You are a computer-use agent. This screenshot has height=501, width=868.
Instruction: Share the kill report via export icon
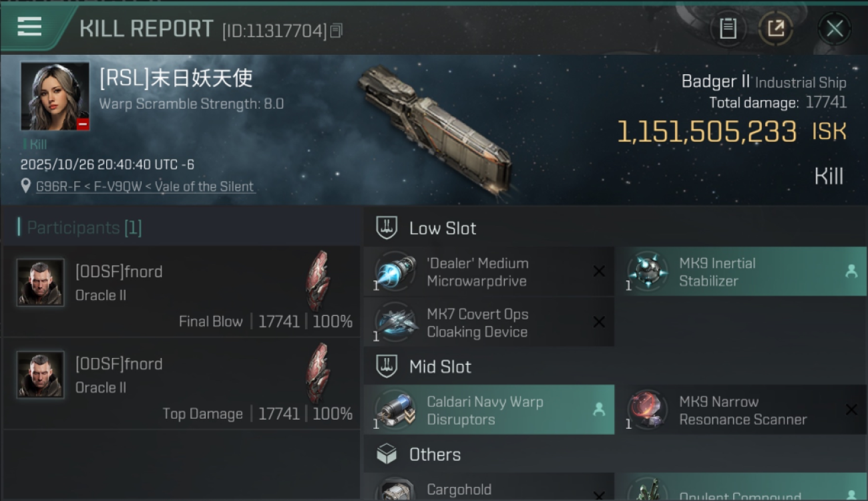click(775, 29)
